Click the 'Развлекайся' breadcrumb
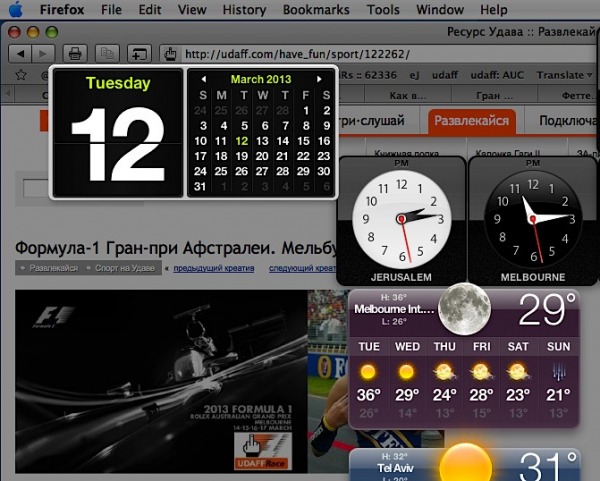 (x=54, y=268)
